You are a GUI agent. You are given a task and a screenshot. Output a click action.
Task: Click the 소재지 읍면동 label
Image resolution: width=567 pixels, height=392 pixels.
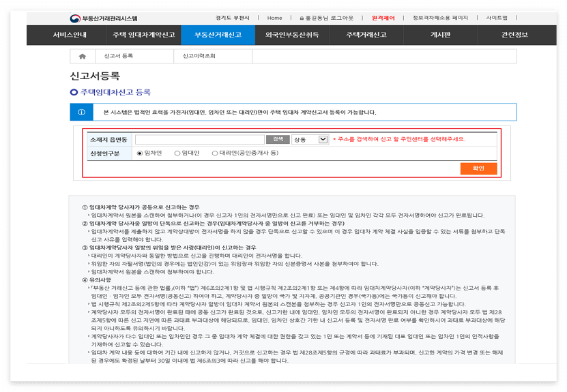pos(109,140)
